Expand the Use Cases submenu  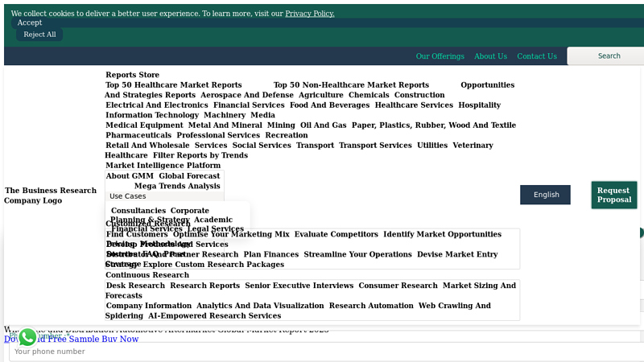coord(128,196)
